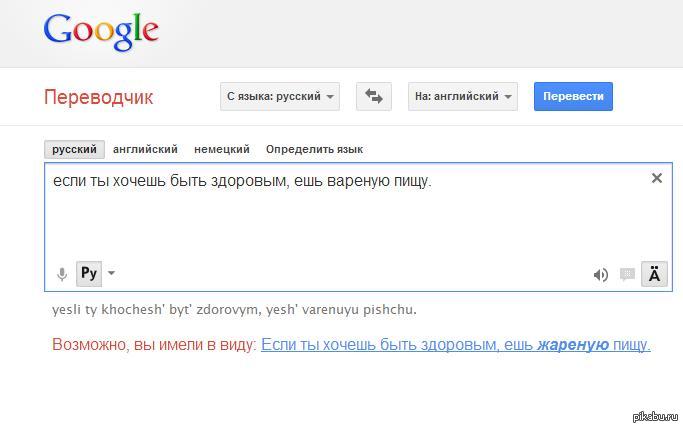
Task: Open the source language dropdown
Action: [x=280, y=96]
